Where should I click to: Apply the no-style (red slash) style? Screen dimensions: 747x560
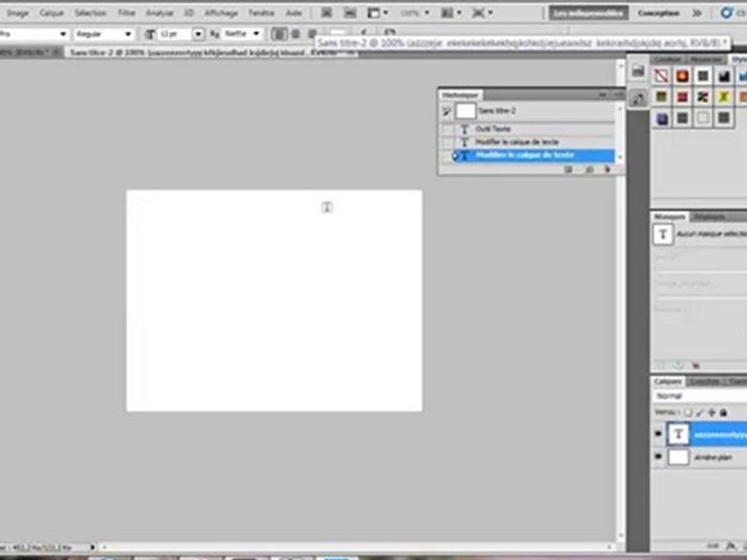(x=661, y=75)
